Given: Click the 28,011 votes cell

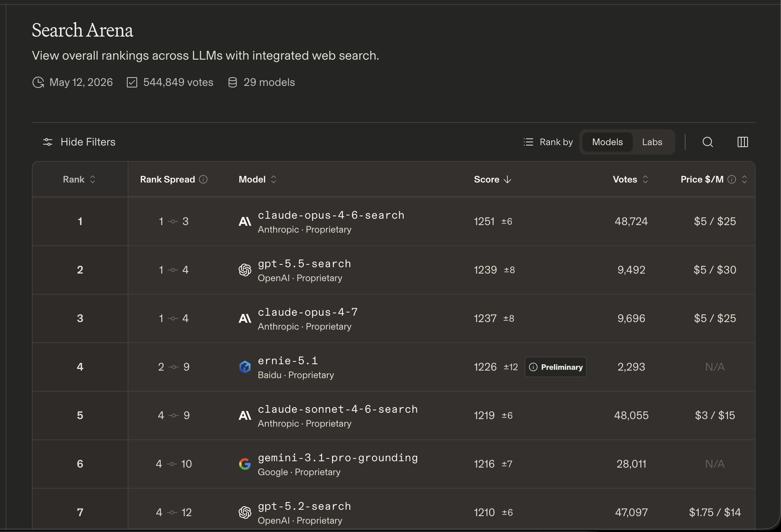Looking at the screenshot, I should pyautogui.click(x=631, y=464).
